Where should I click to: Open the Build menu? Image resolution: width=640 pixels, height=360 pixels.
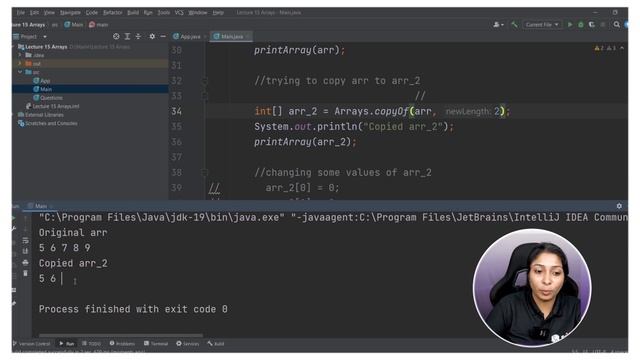(x=133, y=13)
